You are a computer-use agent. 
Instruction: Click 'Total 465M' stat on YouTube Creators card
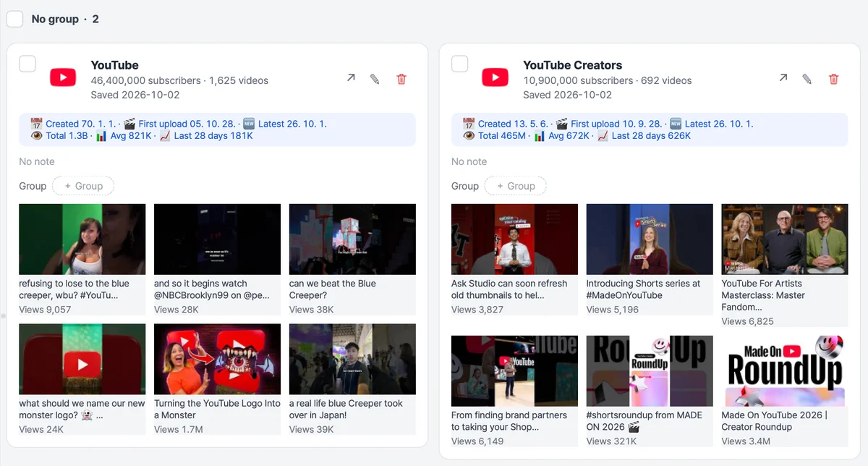(495, 135)
